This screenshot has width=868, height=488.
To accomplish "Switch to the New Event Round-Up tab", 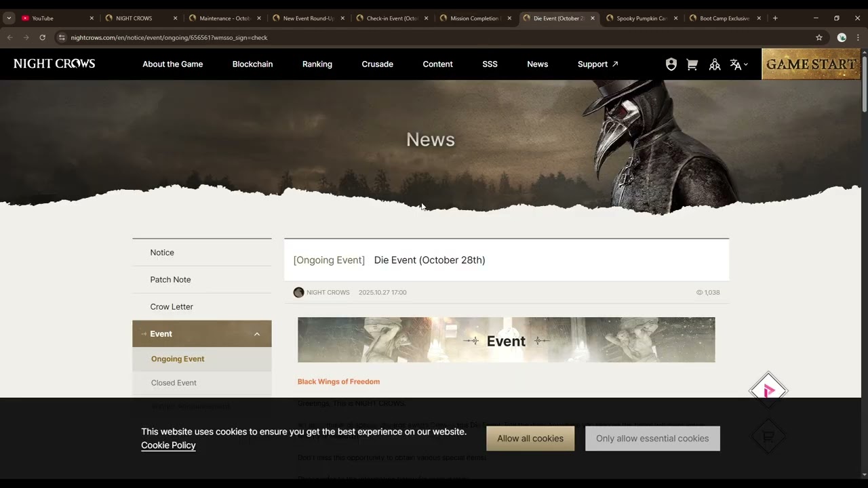I will pos(309,18).
